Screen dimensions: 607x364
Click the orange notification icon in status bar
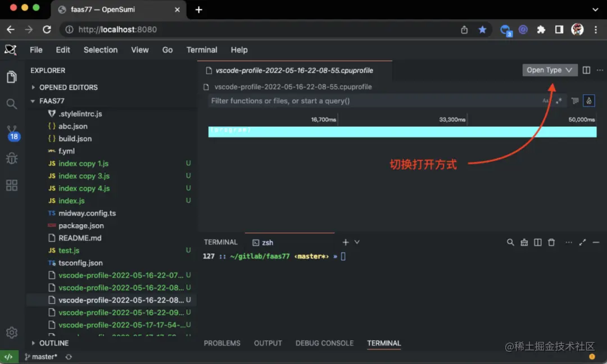click(592, 357)
